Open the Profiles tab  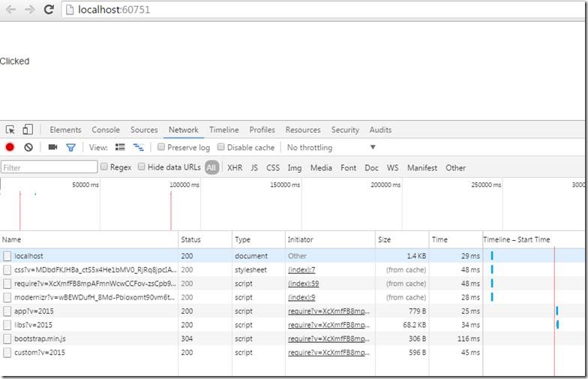[x=262, y=130]
